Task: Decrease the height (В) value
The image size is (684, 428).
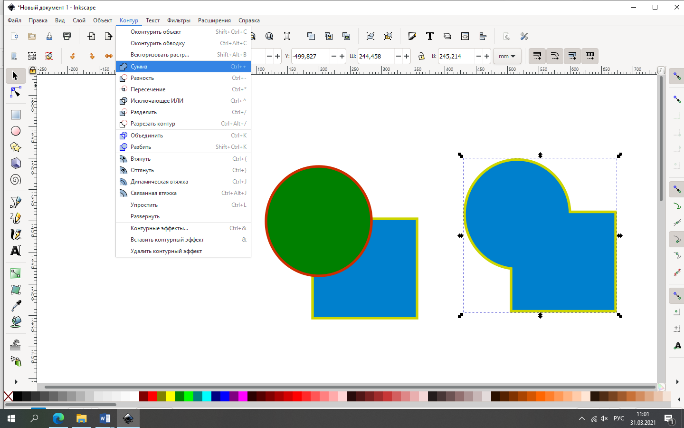Action: [479, 56]
